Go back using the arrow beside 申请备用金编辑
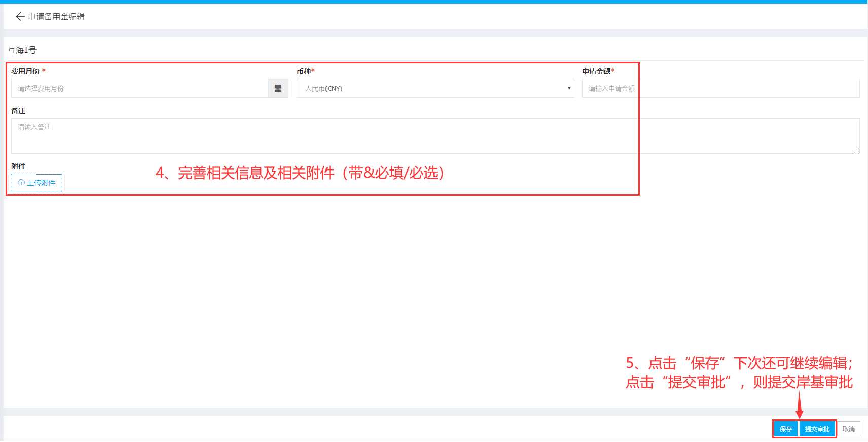The image size is (868, 442). click(20, 17)
